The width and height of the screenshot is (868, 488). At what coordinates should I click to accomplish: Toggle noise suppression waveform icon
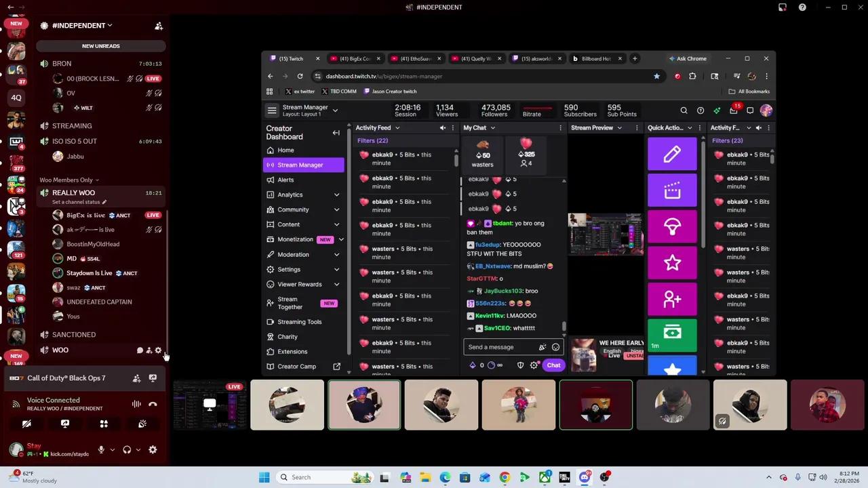pyautogui.click(x=136, y=404)
